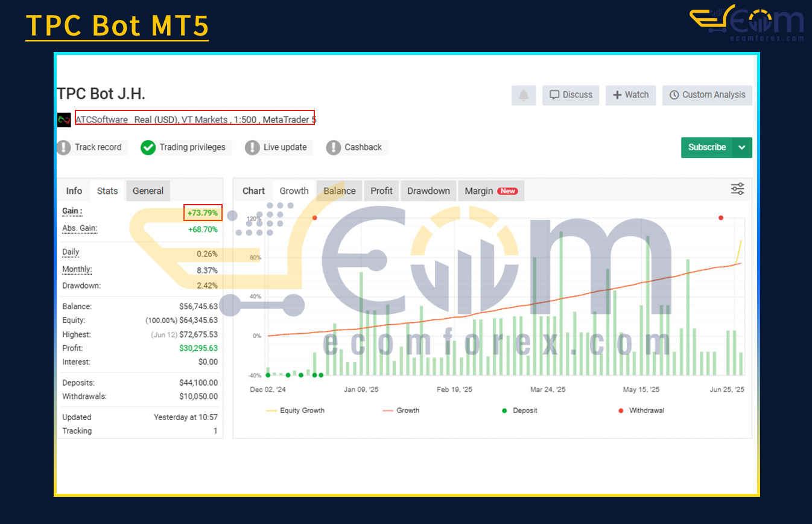Open the Margin tab marked New
The image size is (812, 524).
491,191
